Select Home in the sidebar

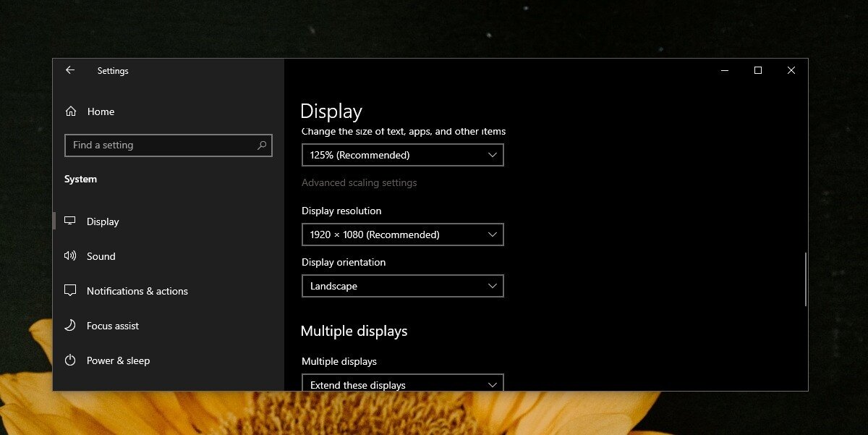pos(101,111)
